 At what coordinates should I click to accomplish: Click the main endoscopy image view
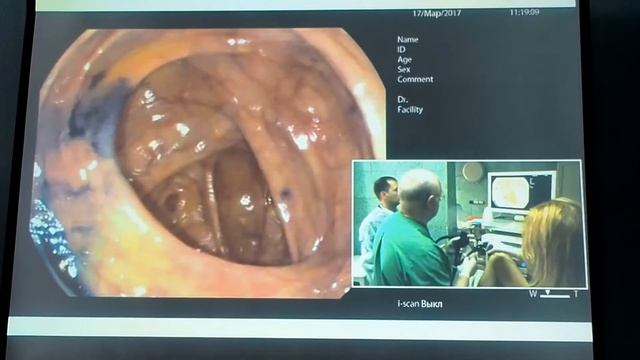[x=208, y=162]
